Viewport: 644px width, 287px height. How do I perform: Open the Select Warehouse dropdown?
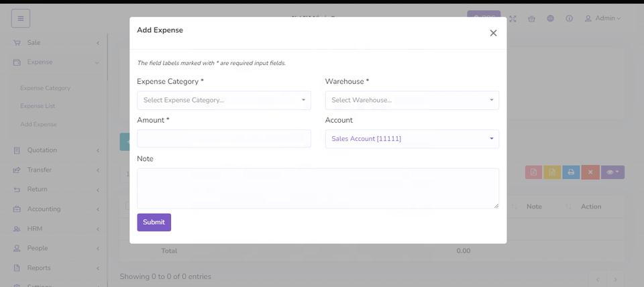pyautogui.click(x=412, y=101)
